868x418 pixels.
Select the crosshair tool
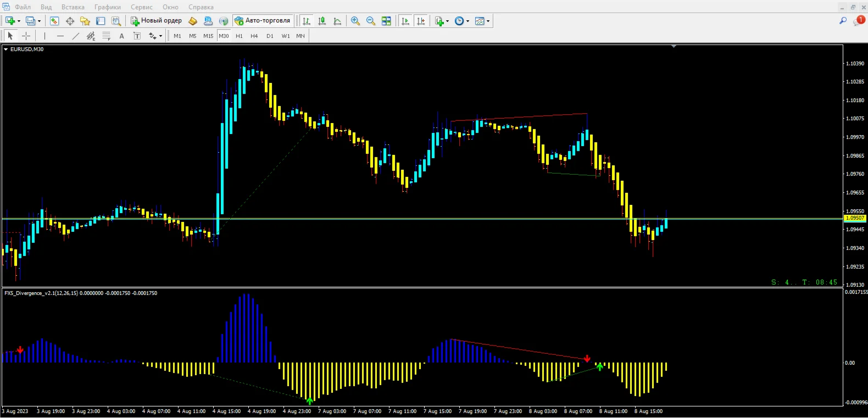click(26, 36)
